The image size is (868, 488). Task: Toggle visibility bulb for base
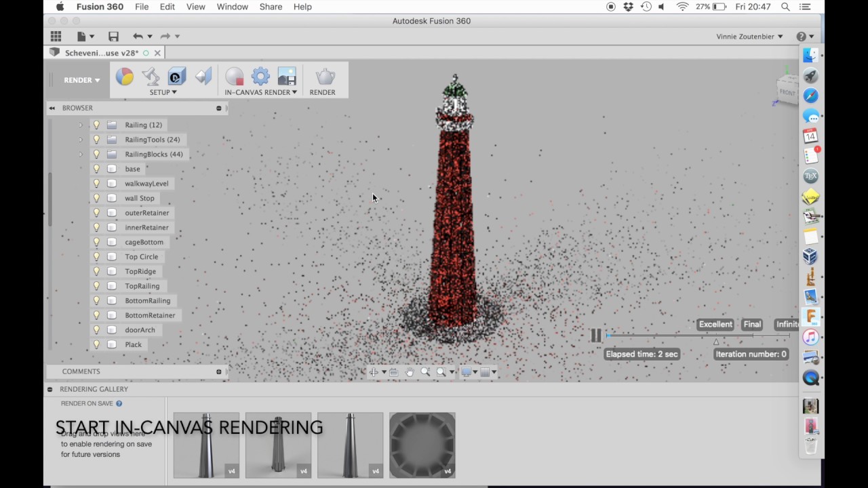[96, 169]
